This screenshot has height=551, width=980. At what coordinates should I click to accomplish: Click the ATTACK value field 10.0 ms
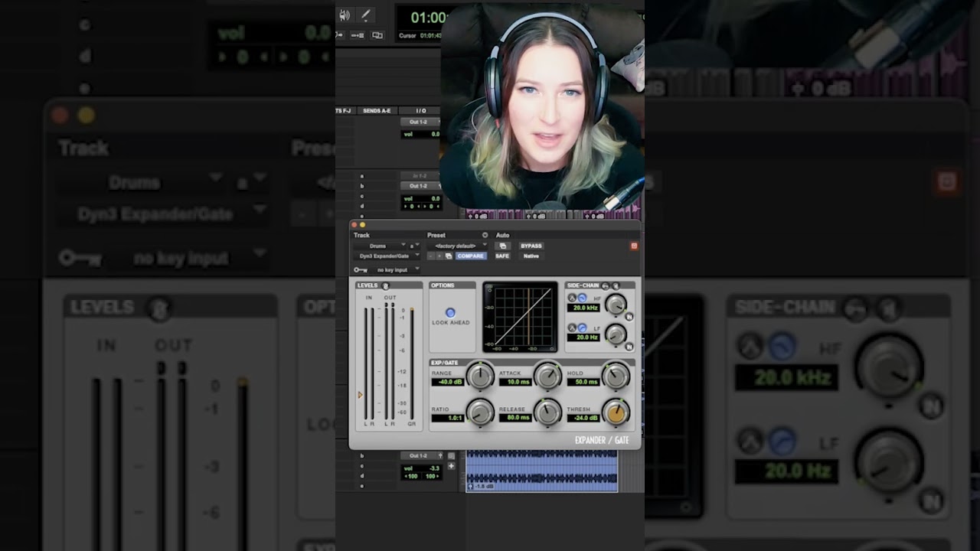click(x=515, y=382)
